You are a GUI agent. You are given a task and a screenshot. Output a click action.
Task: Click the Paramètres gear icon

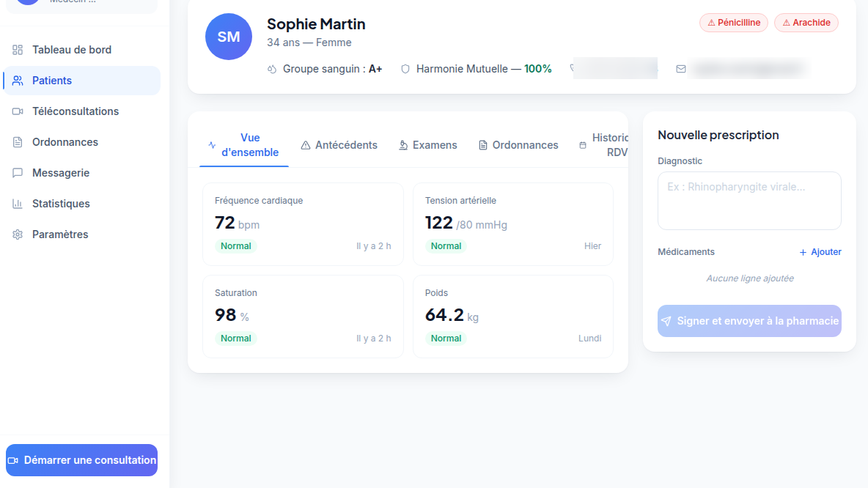click(x=18, y=234)
